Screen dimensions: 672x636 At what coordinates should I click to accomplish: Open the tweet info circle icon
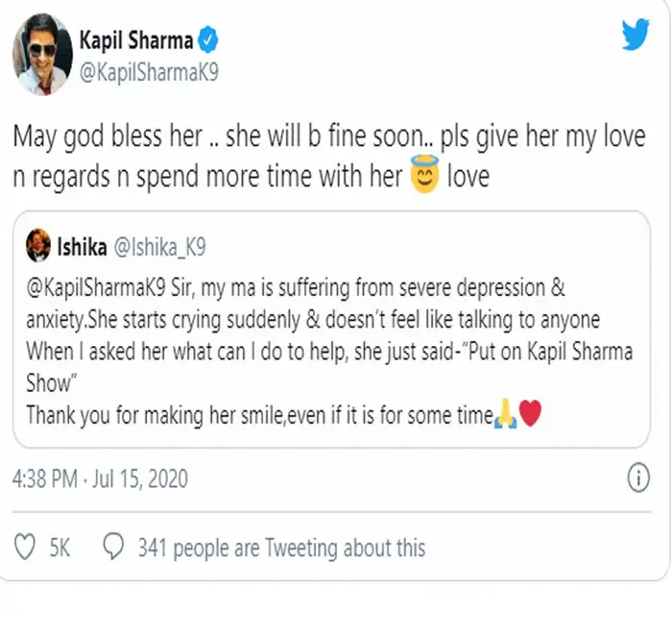pyautogui.click(x=638, y=477)
